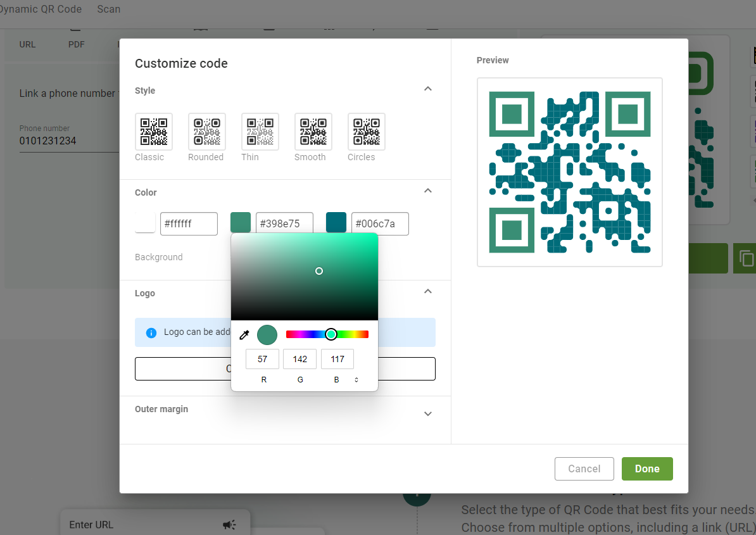Screen dimensions: 756x535
Task: Click the green #398e75 color swatch
Action: pos(241,223)
